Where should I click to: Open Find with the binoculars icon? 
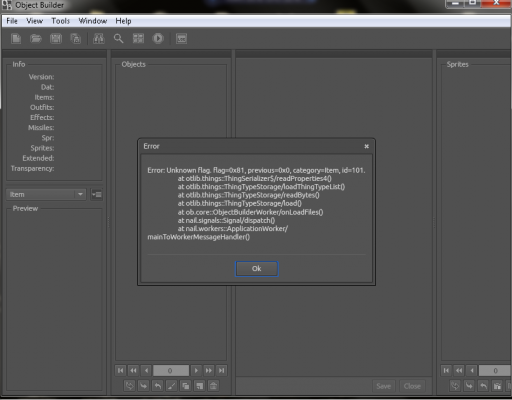[x=99, y=39]
